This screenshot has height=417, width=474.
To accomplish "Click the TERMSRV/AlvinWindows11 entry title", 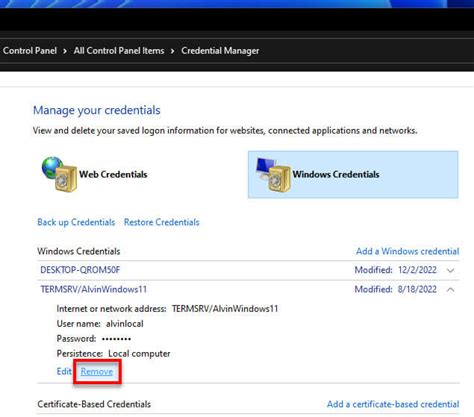I will [x=94, y=289].
